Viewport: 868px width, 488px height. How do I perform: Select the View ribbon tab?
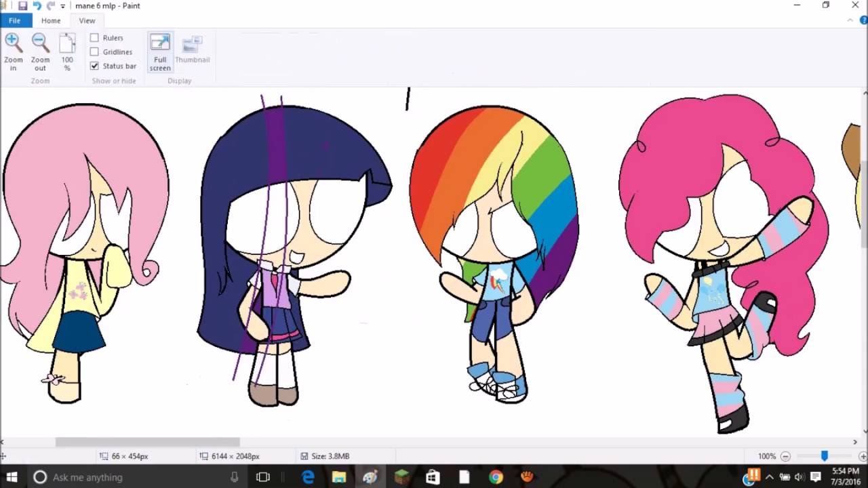pyautogui.click(x=87, y=20)
